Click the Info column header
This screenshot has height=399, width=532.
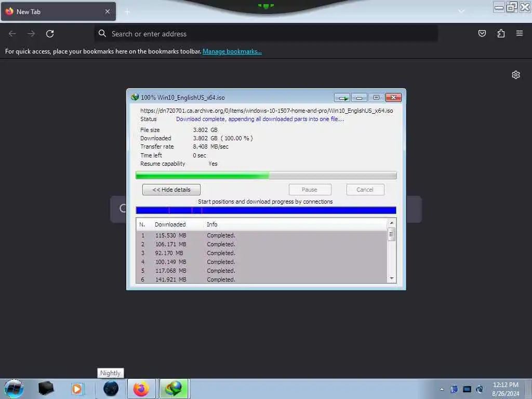tap(212, 224)
